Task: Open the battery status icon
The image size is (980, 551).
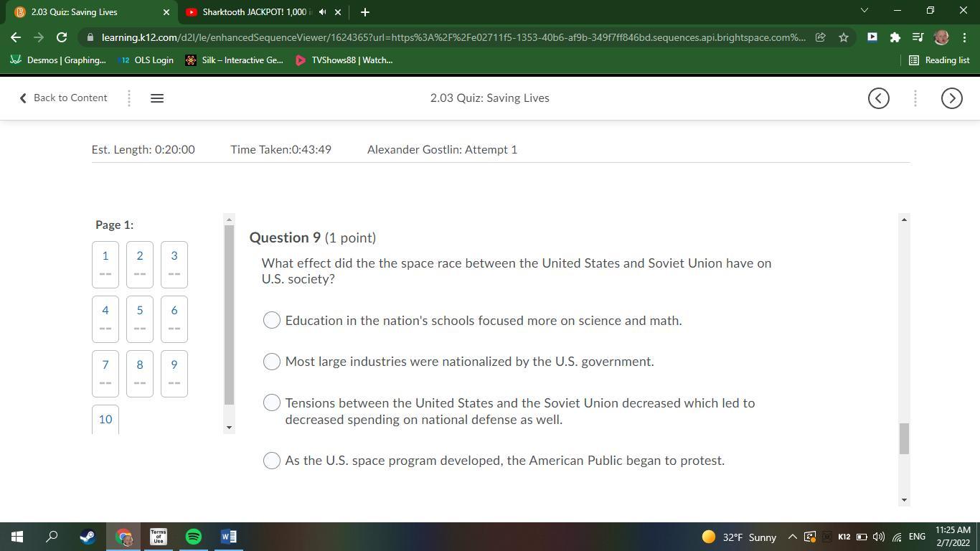Action: point(862,537)
